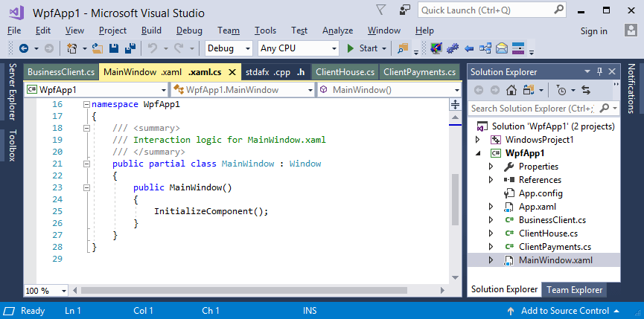
Task: Open the Debug configuration dropdown
Action: click(x=229, y=48)
